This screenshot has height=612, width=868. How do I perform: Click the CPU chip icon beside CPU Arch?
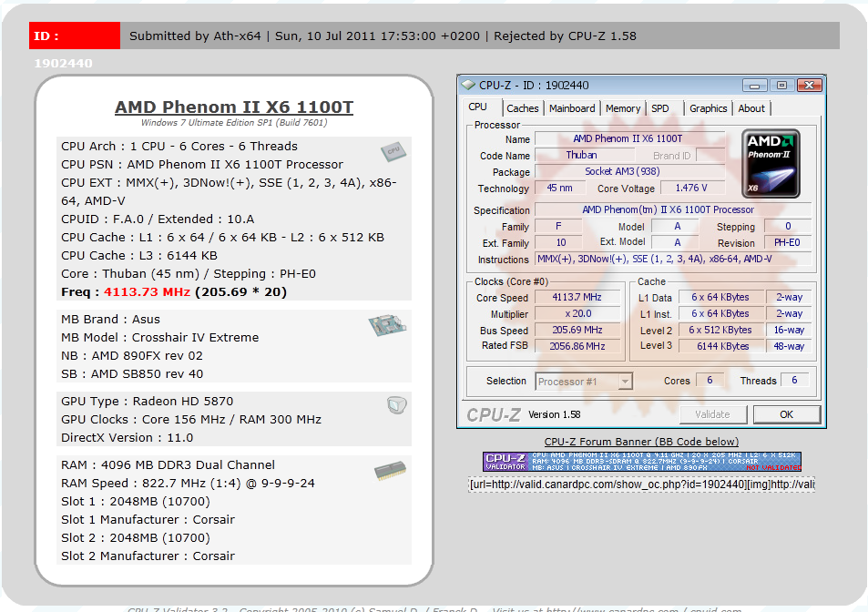tap(393, 151)
